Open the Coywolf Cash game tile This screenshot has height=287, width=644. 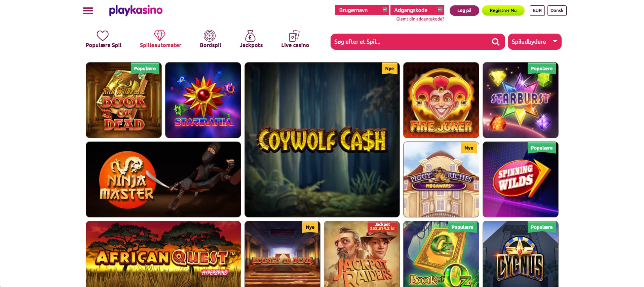322,140
